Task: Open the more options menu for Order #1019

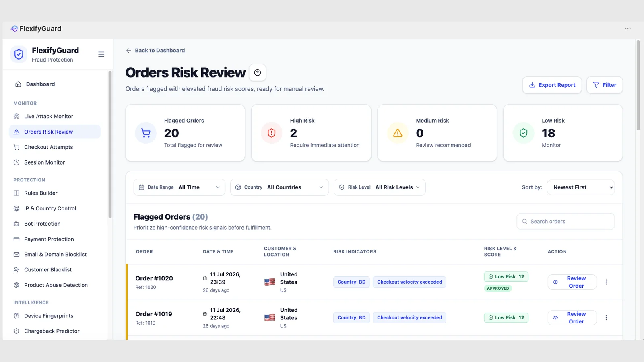Action: 606,318
